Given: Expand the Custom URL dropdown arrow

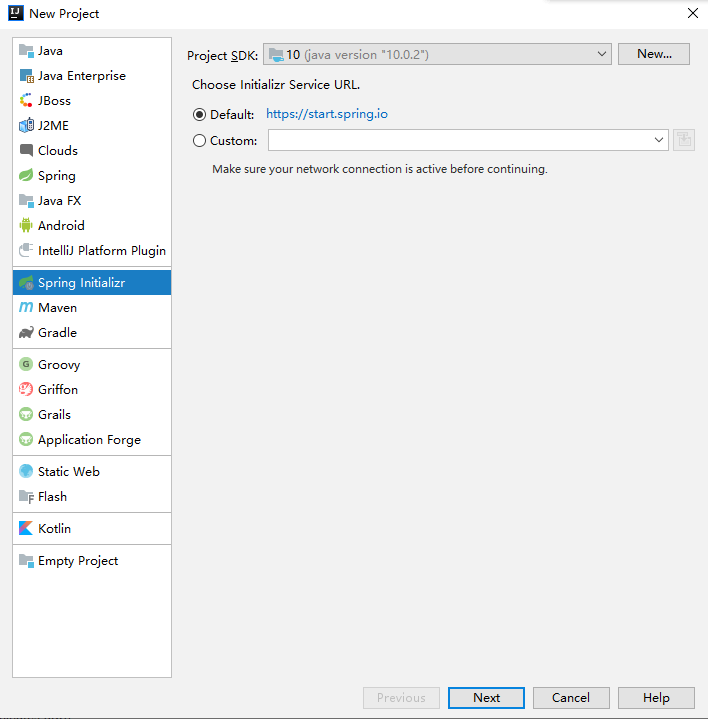Looking at the screenshot, I should coord(659,140).
